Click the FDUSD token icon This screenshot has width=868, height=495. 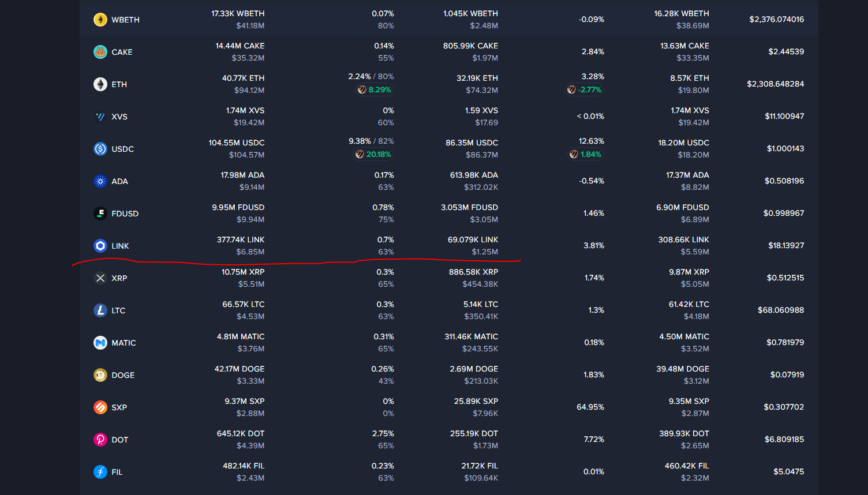tap(100, 213)
